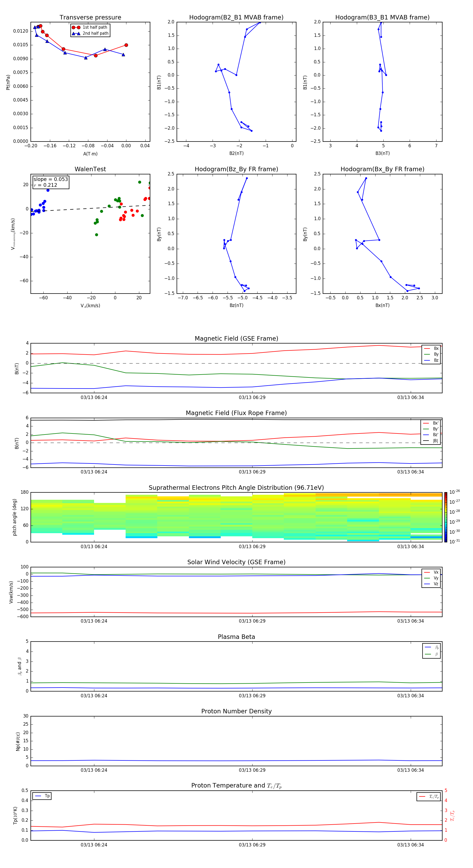Image resolution: width=473 pixels, height=868 pixels.
Task: Click 'Bz(nT)' x-axis label
Action: (236, 305)
